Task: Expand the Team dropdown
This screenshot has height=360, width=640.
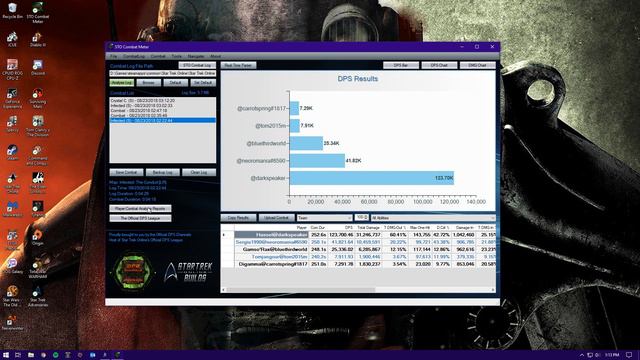Action: point(324,218)
